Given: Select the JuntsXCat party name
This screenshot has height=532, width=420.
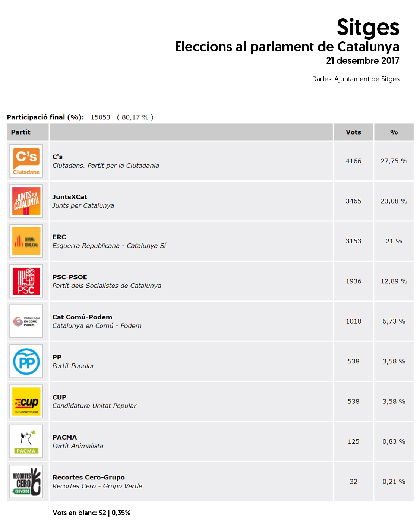Looking at the screenshot, I should tap(70, 197).
